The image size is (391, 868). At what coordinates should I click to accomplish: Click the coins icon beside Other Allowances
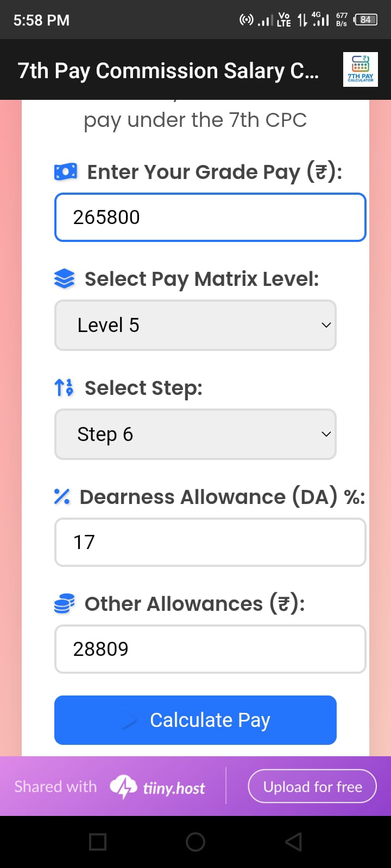click(x=64, y=603)
